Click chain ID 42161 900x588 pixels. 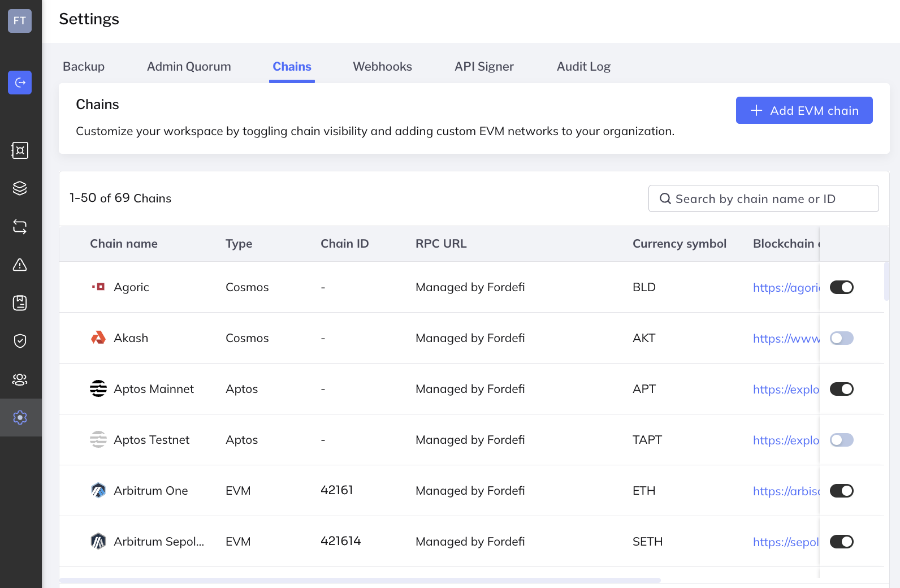(x=337, y=490)
